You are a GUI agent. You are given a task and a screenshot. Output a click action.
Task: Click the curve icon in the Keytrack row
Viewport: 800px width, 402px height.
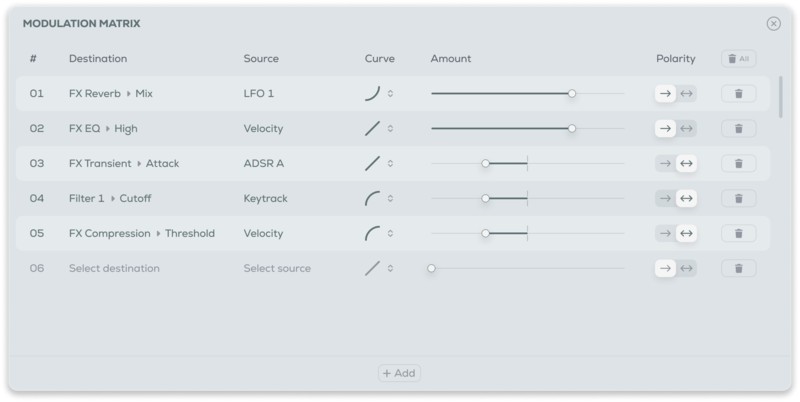372,199
